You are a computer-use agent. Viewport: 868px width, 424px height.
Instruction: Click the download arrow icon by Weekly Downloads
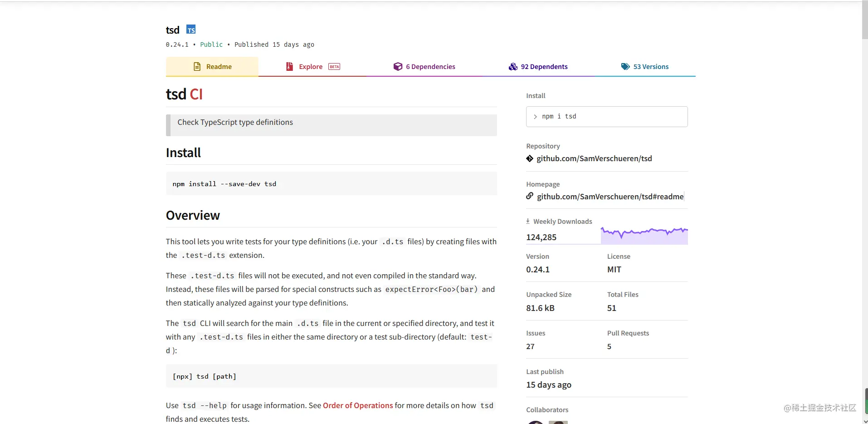pos(528,221)
